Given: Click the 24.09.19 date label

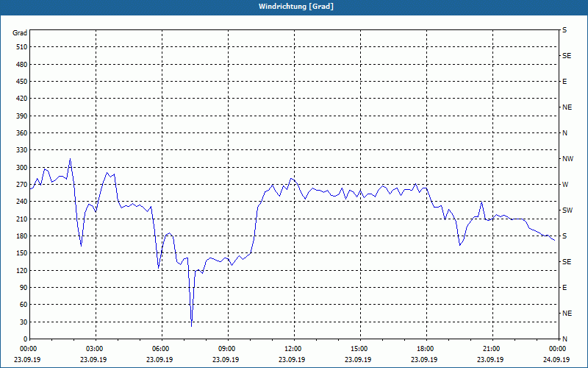Looking at the screenshot, I should coord(556,360).
